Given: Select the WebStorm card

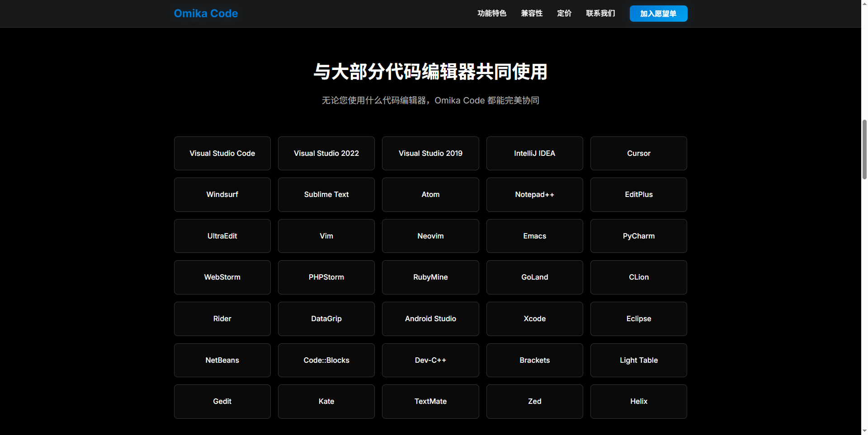Looking at the screenshot, I should [222, 277].
